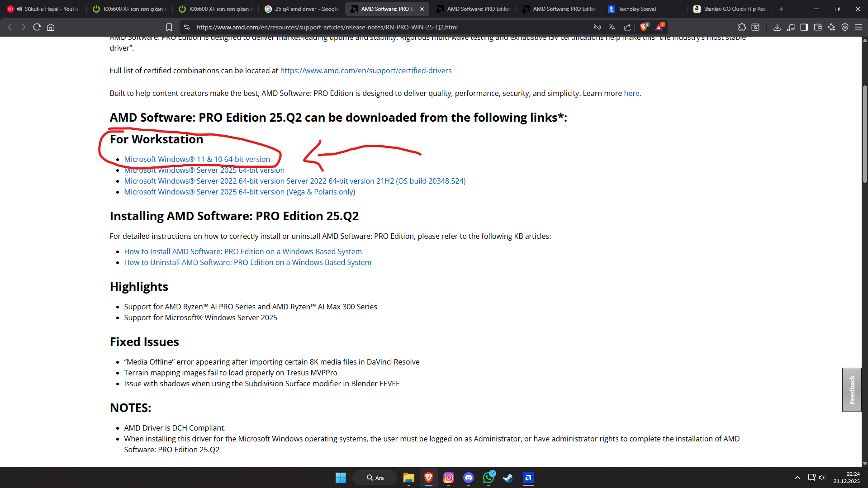Open Server 2025 Vega & Polaris only link
The width and height of the screenshot is (868, 488).
pos(240,192)
